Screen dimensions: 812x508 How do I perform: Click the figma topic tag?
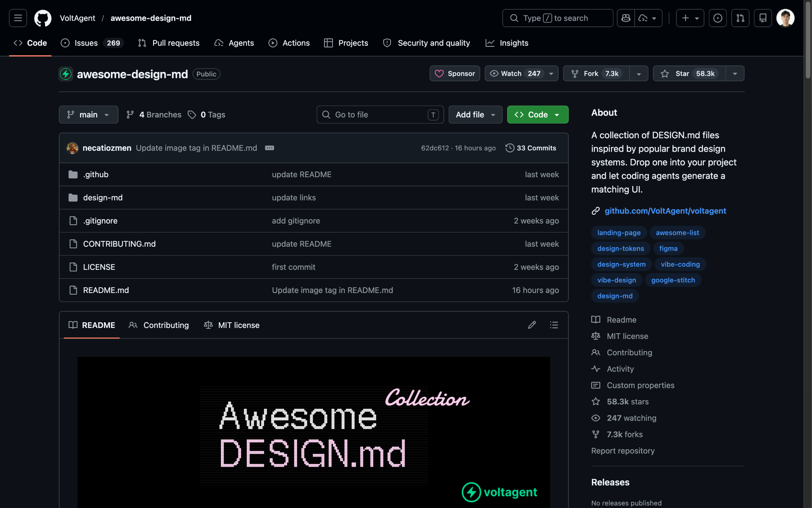pyautogui.click(x=668, y=248)
